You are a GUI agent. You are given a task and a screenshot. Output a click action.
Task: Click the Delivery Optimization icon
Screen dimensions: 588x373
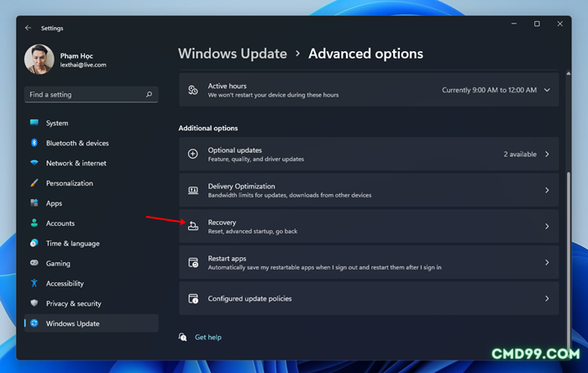[x=192, y=190]
